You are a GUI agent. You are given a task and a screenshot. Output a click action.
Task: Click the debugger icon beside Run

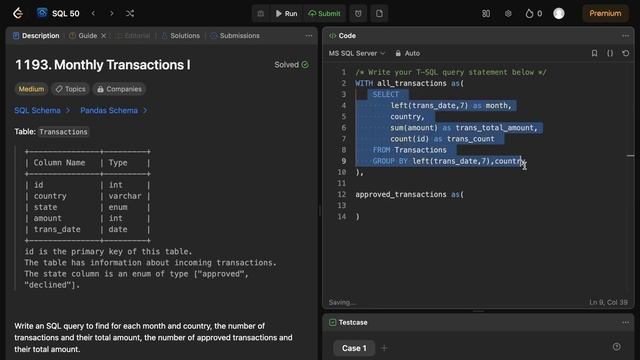click(x=260, y=13)
